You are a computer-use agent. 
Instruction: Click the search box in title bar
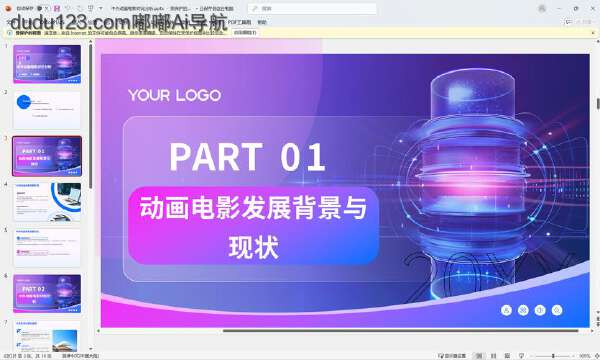[312, 8]
